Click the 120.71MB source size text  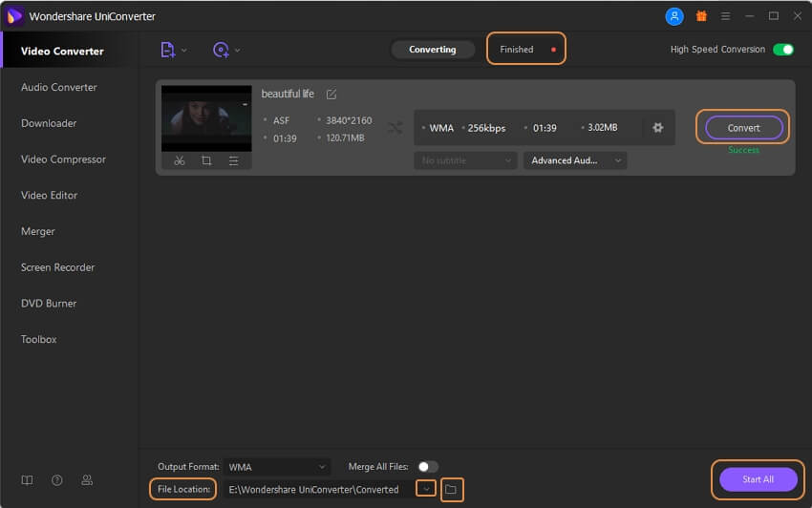[x=345, y=138]
